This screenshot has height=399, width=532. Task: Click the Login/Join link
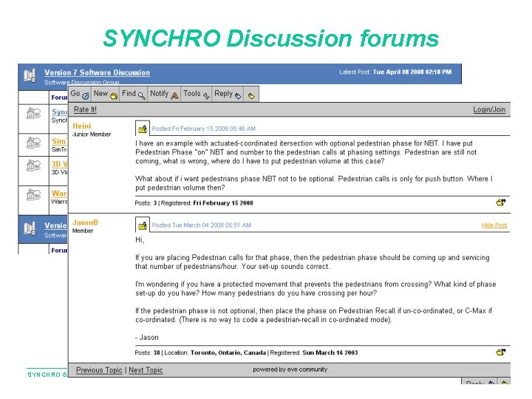click(489, 109)
